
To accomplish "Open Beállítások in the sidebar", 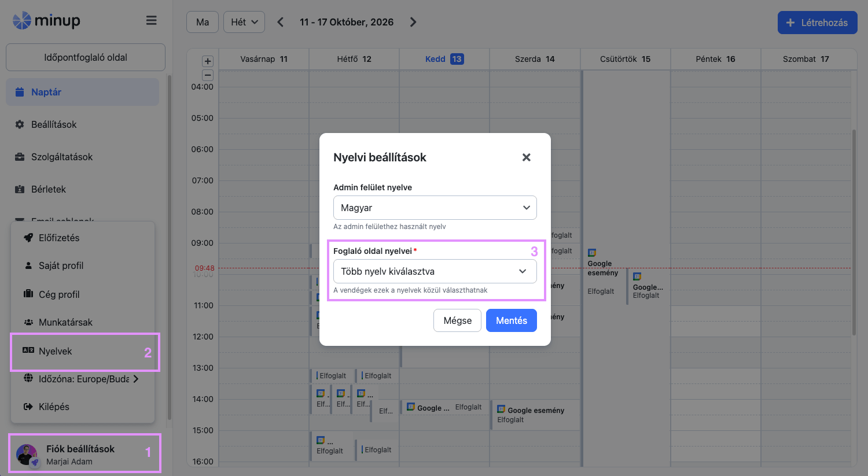I will (x=82, y=124).
